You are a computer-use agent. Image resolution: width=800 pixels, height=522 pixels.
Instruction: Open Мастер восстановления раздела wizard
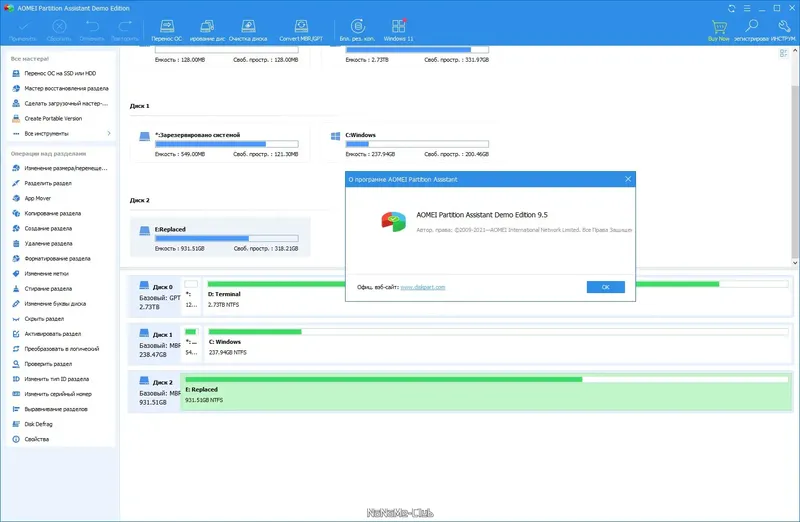tap(60, 88)
